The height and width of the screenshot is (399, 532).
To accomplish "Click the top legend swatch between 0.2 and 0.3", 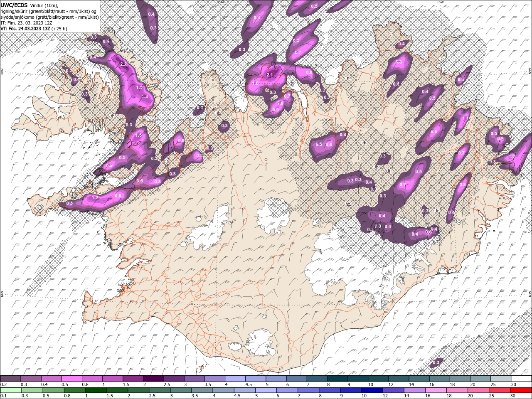I will (11, 379).
